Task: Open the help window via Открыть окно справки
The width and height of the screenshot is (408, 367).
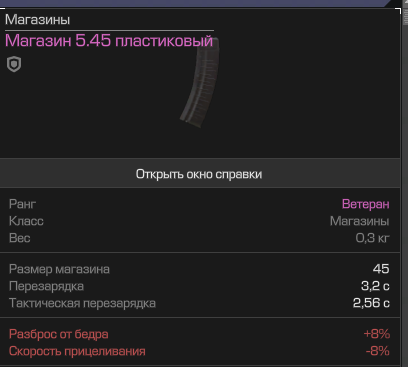Action: pyautogui.click(x=199, y=173)
